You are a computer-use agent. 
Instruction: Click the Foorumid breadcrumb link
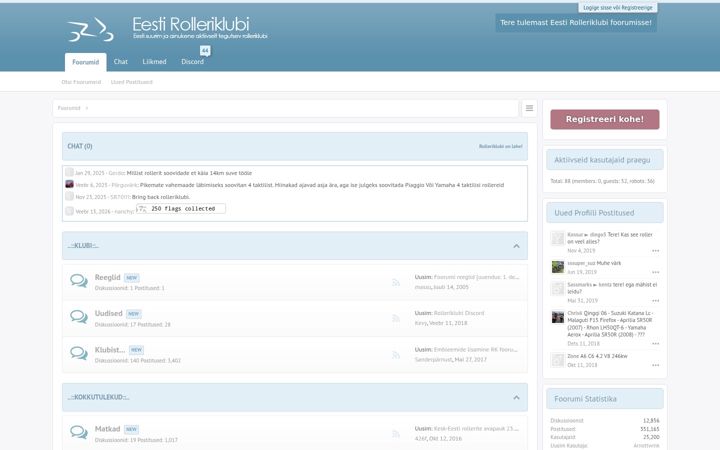click(69, 108)
